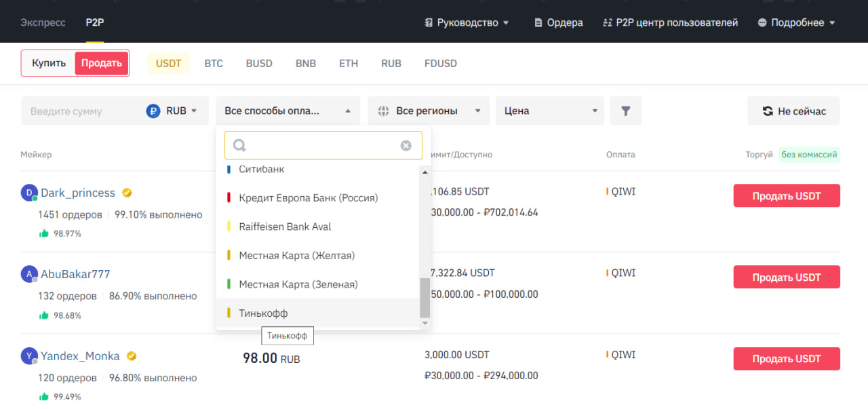
Task: Click Dark_princess verified badge icon
Action: point(127,193)
